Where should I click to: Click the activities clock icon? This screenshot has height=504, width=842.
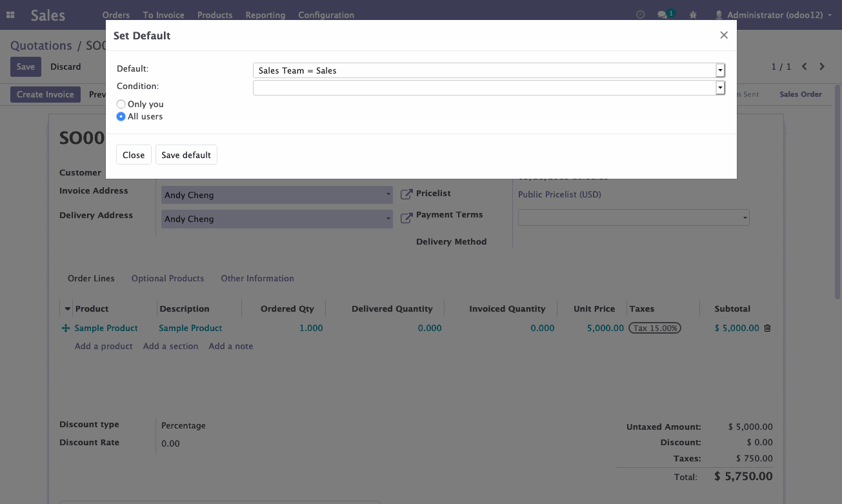640,15
